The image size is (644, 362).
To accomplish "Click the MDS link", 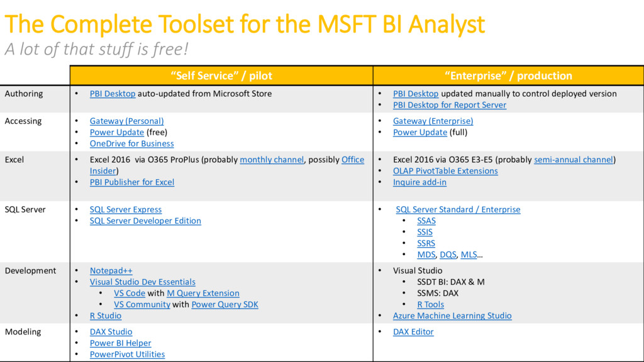I will (x=426, y=255).
